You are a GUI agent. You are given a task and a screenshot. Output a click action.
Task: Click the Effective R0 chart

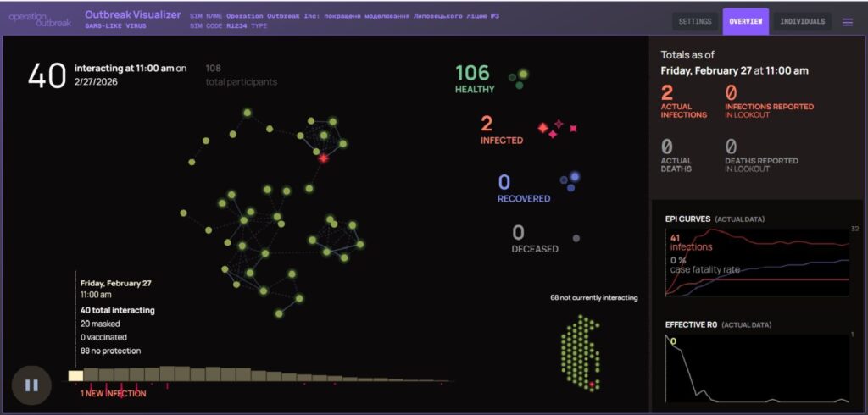pyautogui.click(x=757, y=368)
